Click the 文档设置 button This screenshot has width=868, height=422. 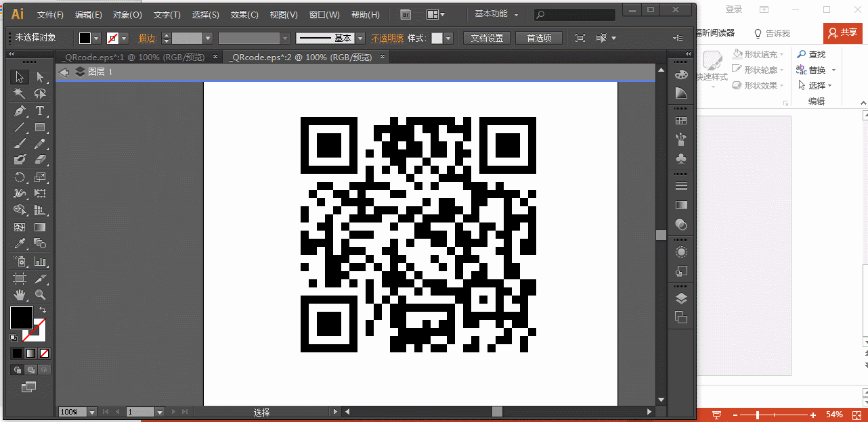487,38
